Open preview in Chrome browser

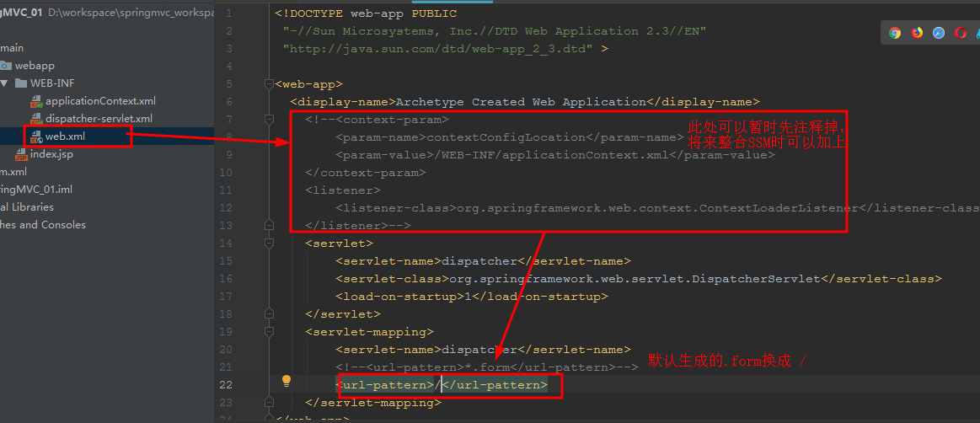pyautogui.click(x=895, y=33)
